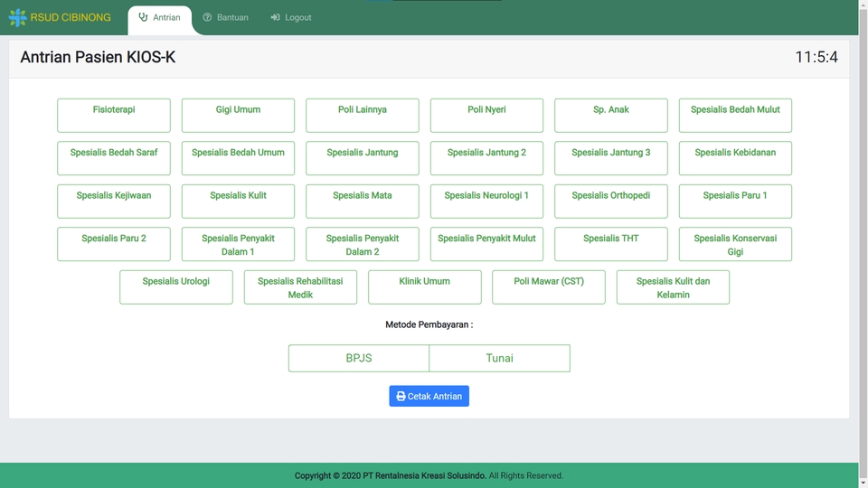Viewport: 868px width, 488px height.
Task: Choose the Gigi Umum clinic
Action: tap(238, 116)
